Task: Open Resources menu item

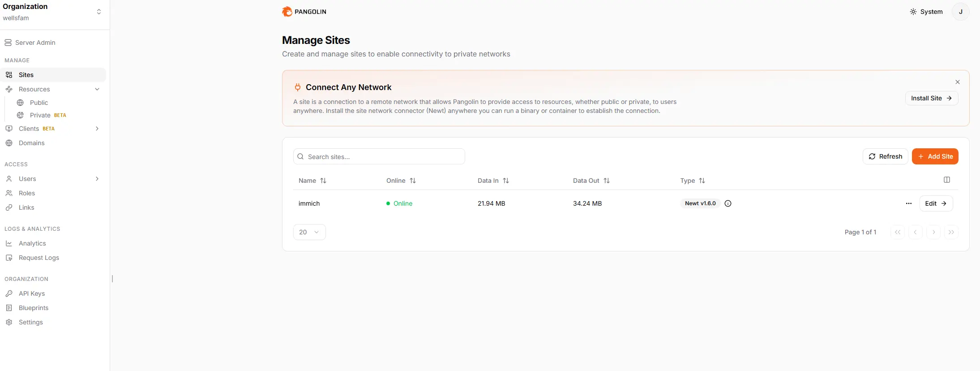Action: 34,89
